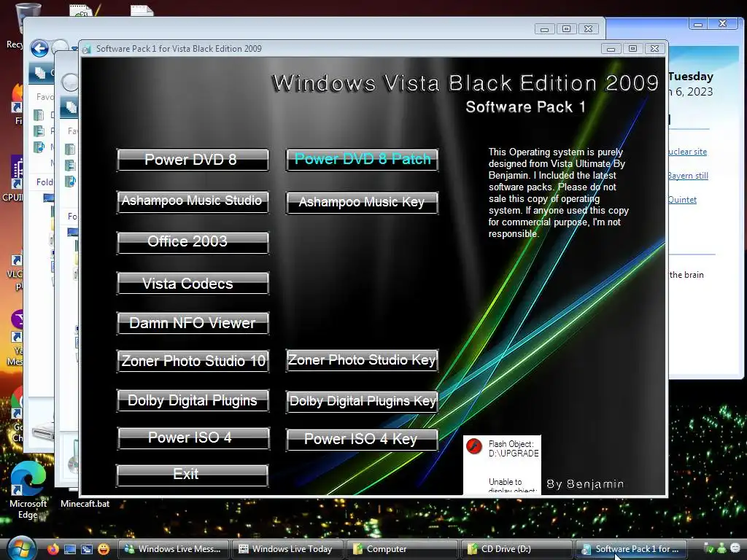
Task: Click the 'Software Pack 1' subtitle text
Action: point(525,106)
